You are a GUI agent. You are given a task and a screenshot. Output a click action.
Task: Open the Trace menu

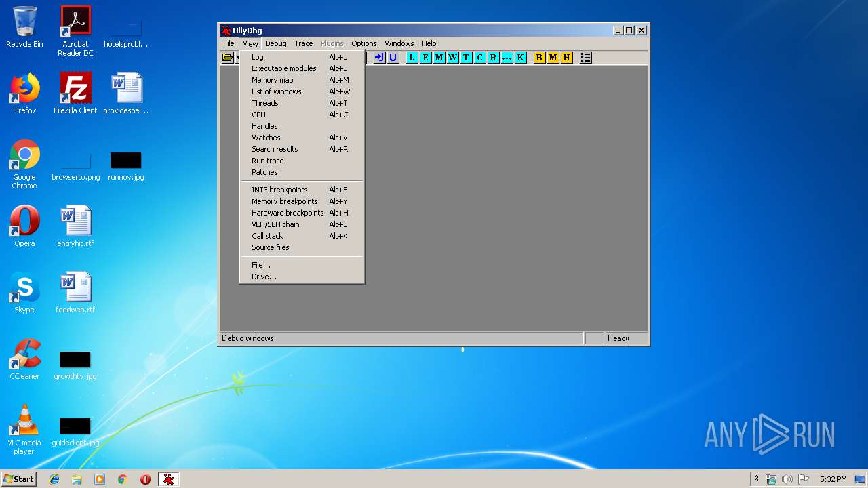click(304, 43)
